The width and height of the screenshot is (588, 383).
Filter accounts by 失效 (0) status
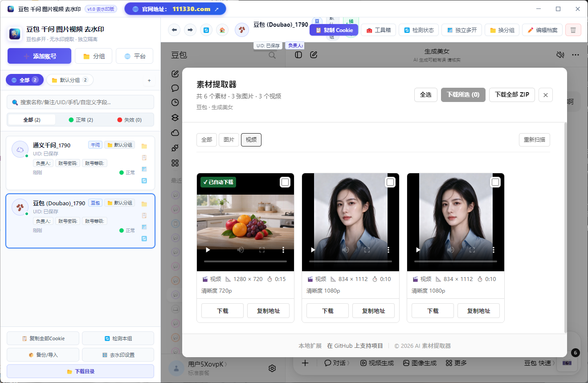(129, 120)
